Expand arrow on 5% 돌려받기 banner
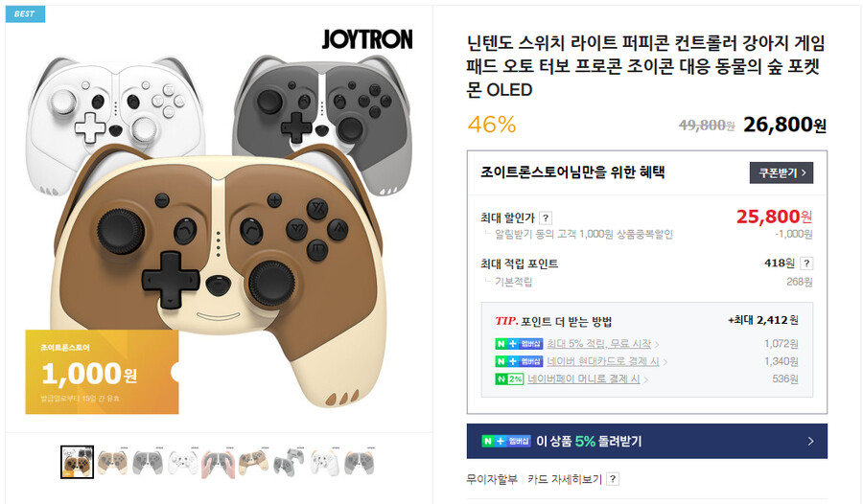This screenshot has height=504, width=863. 810,442
